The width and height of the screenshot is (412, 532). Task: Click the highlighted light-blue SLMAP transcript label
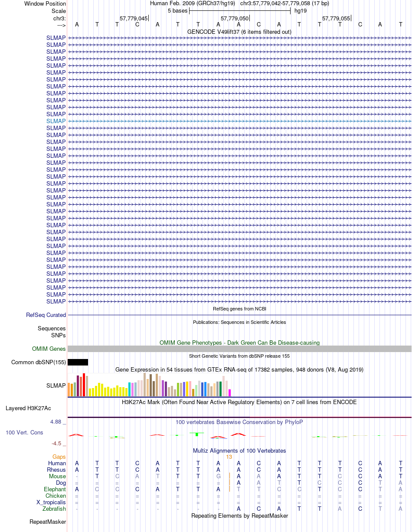(x=56, y=121)
